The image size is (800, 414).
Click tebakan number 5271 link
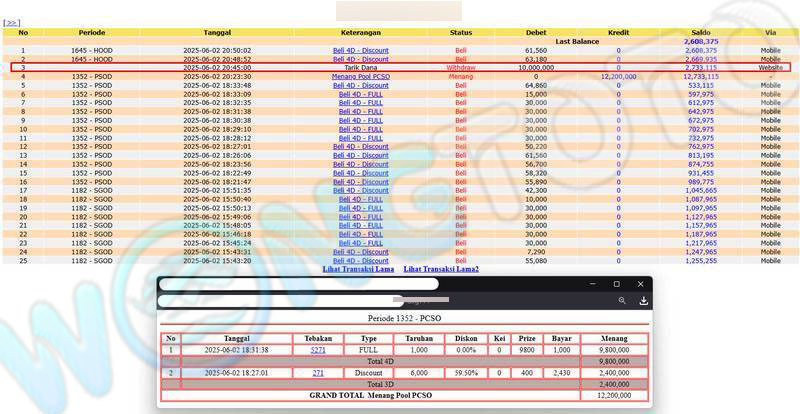[x=318, y=351]
